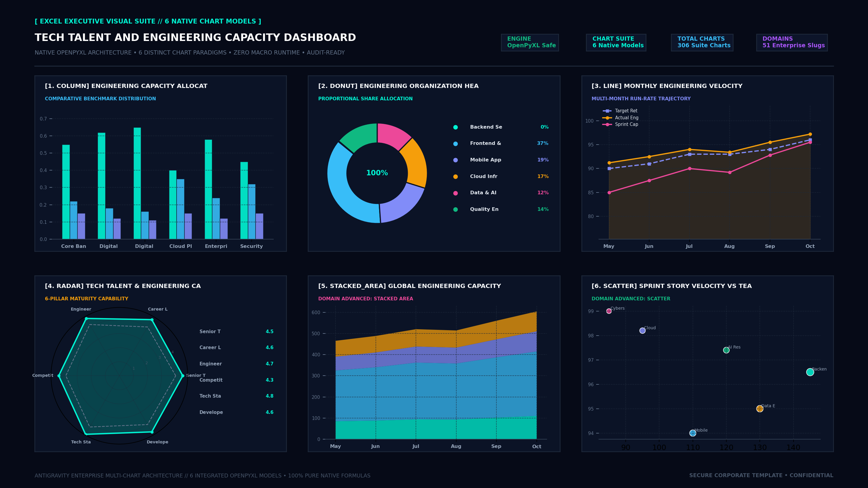Viewport: 868px width, 488px height.
Task: Click the Tech Sta radar vertex point
Action: pyautogui.click(x=86, y=434)
